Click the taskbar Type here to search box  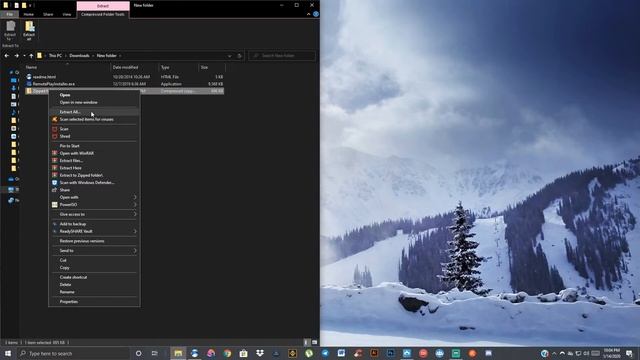pos(73,353)
